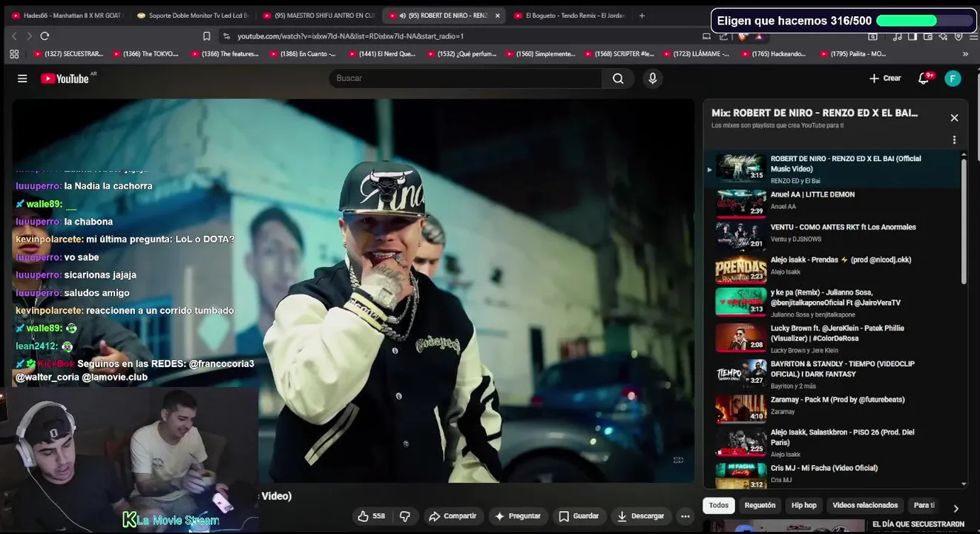Select the Hip hop chip
This screenshot has width=980, height=534.
tap(803, 505)
